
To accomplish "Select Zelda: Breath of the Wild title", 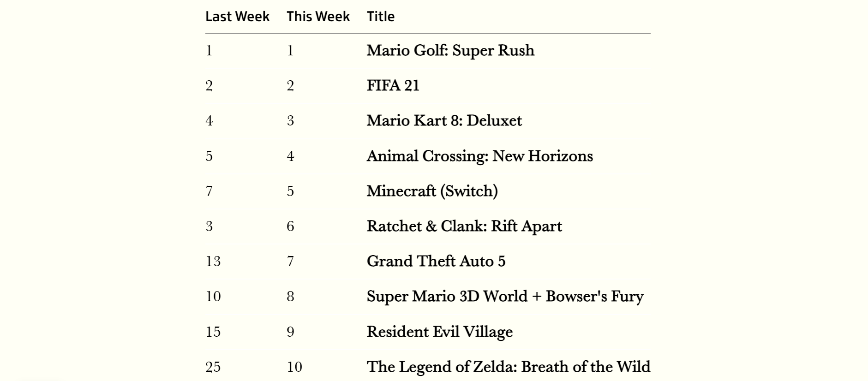I will (508, 367).
